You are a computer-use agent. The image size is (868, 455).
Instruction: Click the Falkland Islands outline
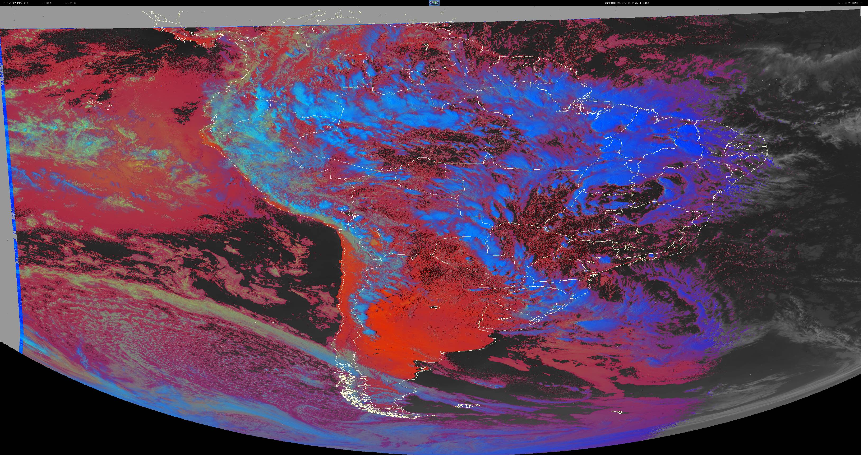(466, 406)
